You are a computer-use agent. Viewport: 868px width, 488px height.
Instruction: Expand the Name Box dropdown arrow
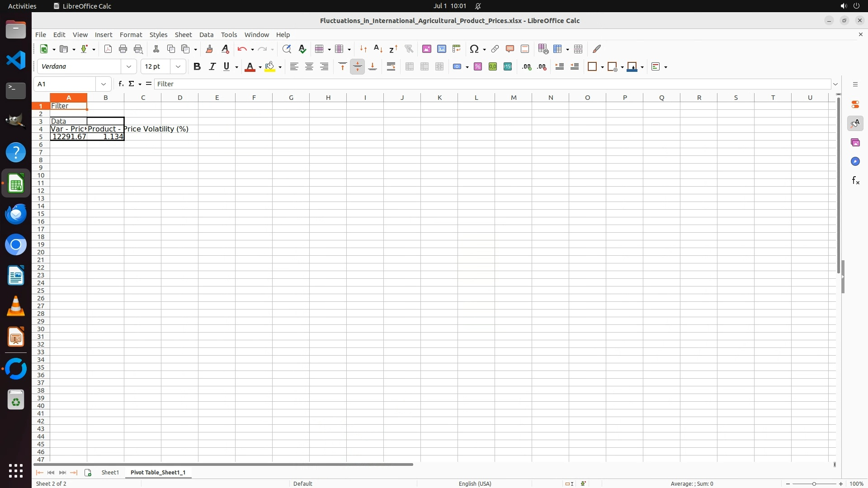click(104, 84)
